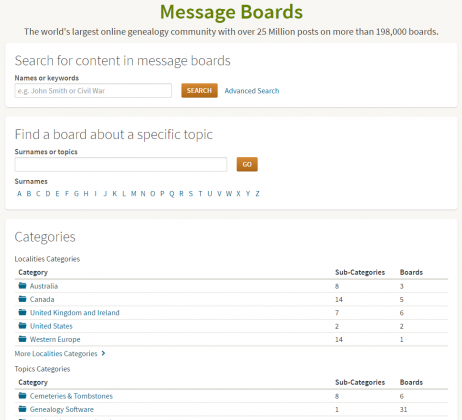Open Cemeteries & Tombstones category link
Screen dimensions: 462x420
(71, 396)
